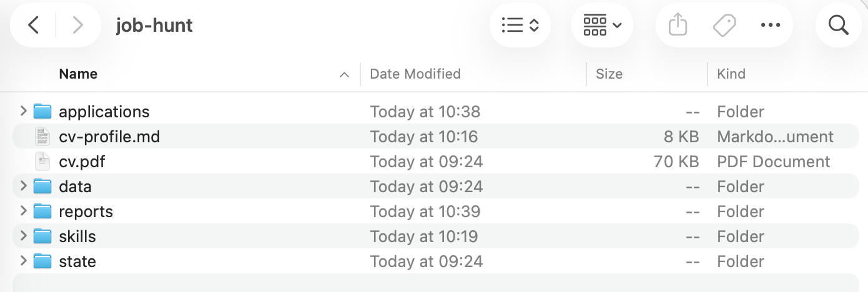Click the Share icon in toolbar
The image size is (868, 292).
click(x=678, y=25)
